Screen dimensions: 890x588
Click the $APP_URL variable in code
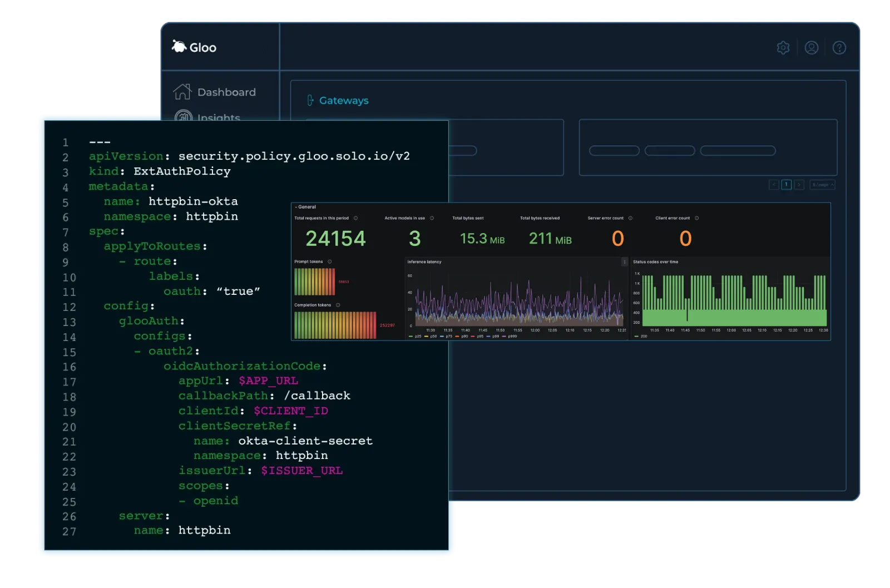[268, 381]
